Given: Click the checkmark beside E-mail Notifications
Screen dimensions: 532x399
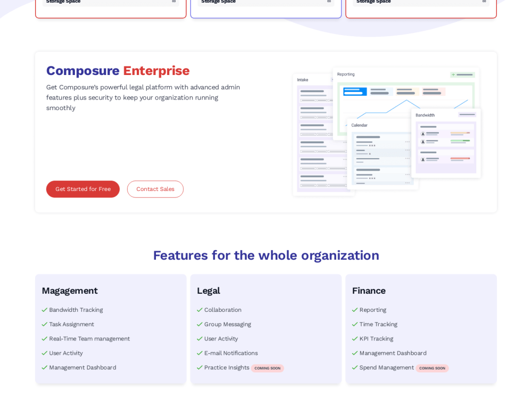Looking at the screenshot, I should tap(199, 353).
